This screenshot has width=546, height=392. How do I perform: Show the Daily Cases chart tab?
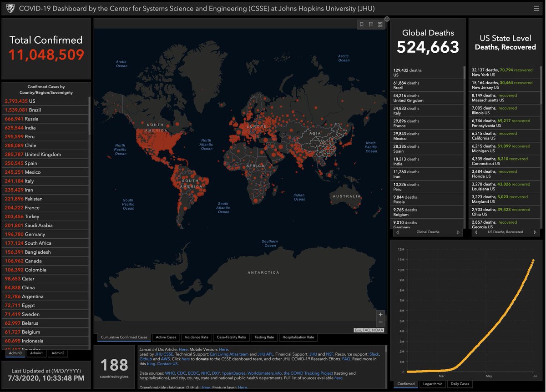tap(460, 384)
